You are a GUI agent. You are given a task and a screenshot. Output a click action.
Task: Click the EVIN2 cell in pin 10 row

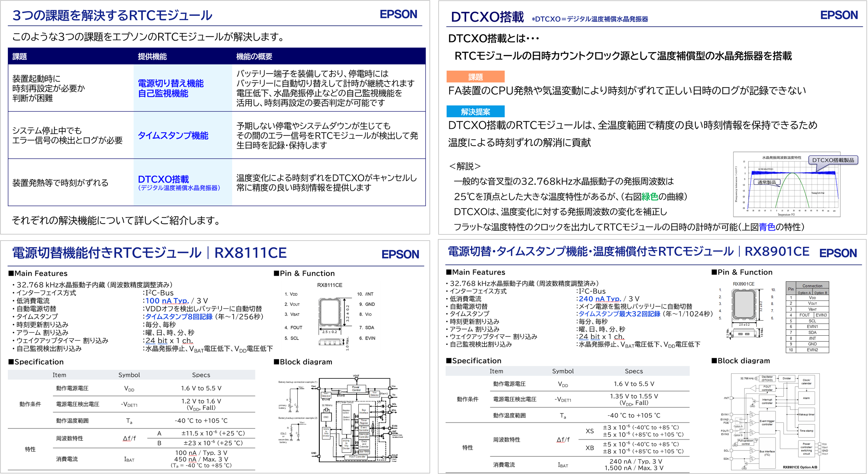point(812,350)
